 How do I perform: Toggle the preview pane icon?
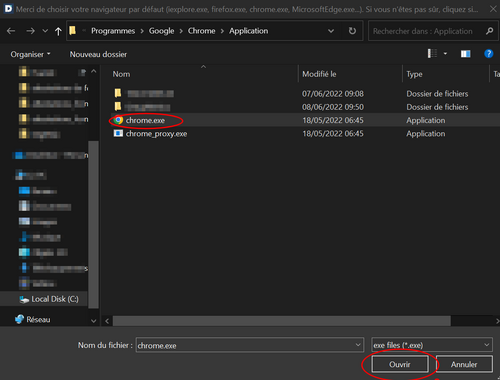(465, 54)
